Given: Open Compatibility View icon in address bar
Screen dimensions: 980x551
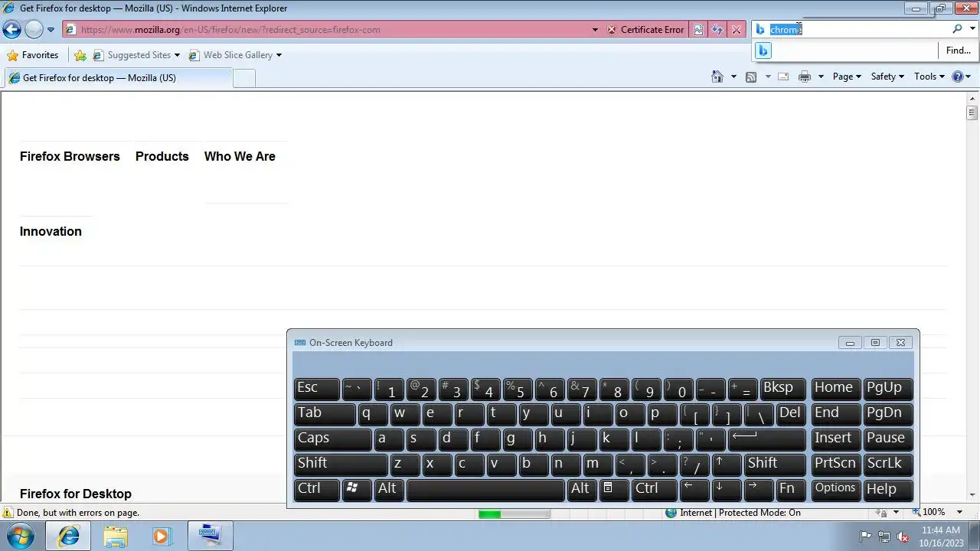Looking at the screenshot, I should pos(698,30).
